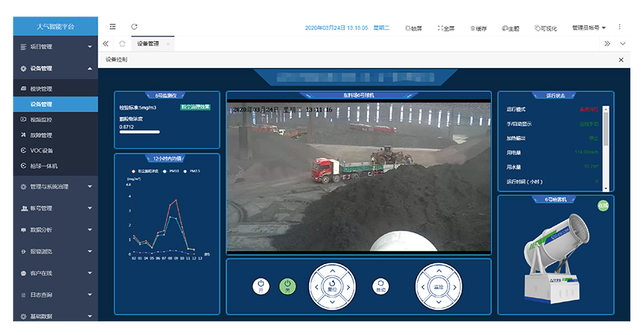Collapse sidebar with the menu fold icon
Viewport: 644px width, 335px height.
[112, 27]
